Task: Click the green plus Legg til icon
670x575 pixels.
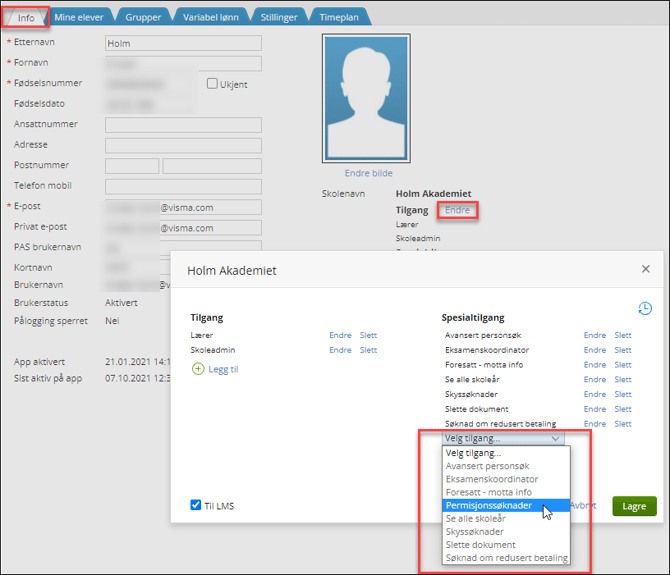Action: pyautogui.click(x=197, y=369)
